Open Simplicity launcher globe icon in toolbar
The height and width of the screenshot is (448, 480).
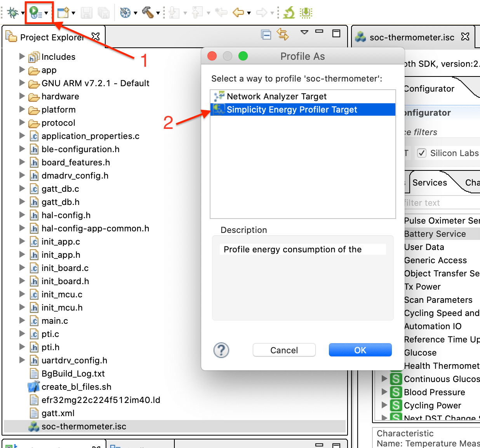coord(125,12)
